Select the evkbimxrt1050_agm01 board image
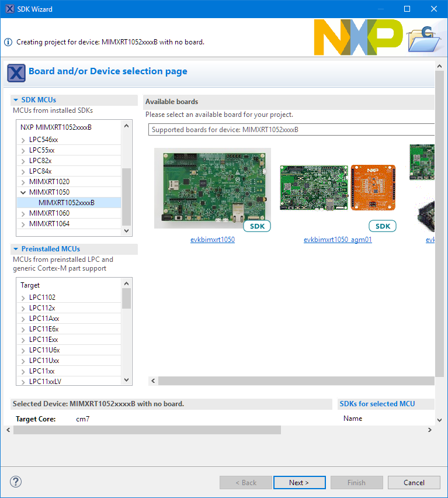 click(x=338, y=188)
